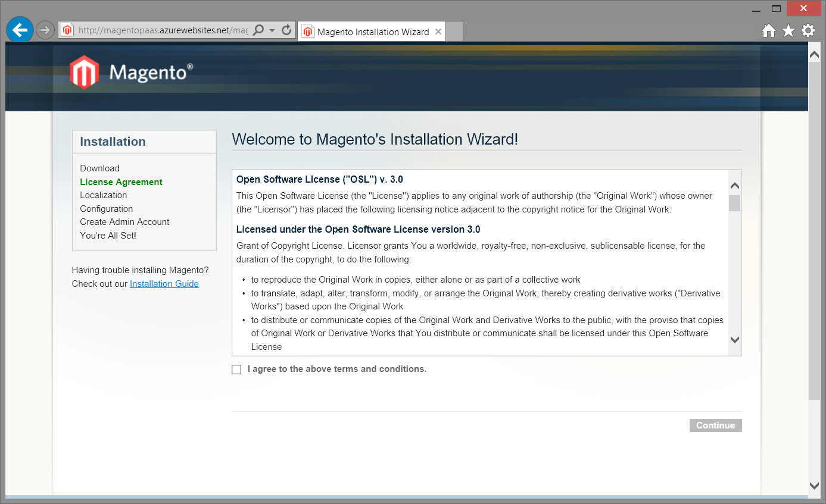Click the license box scrollbar thumb

point(735,203)
